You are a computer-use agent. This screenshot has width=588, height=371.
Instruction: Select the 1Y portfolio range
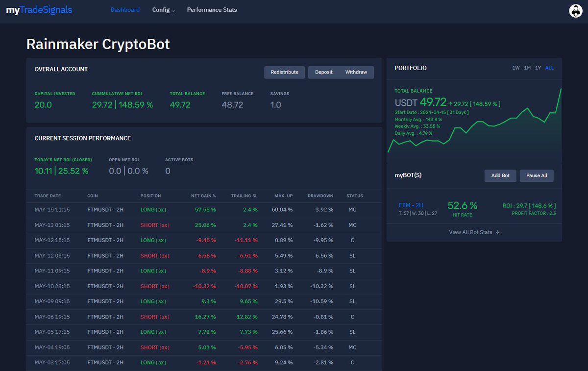tap(538, 68)
